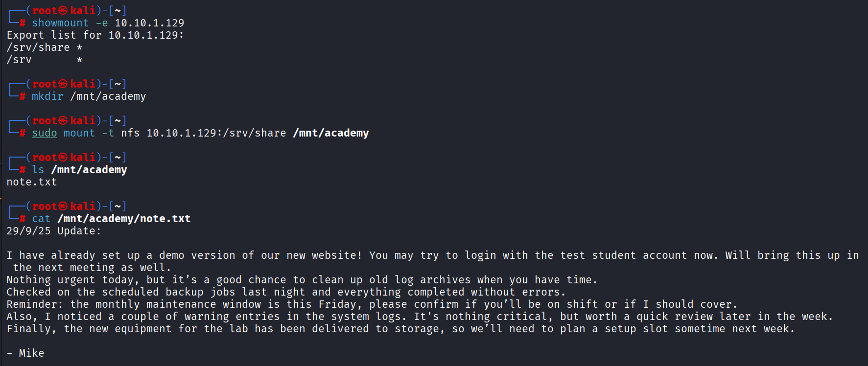This screenshot has height=366, width=868.
Task: Click the skull symbol in the ls command prompt
Action: pyautogui.click(x=63, y=158)
